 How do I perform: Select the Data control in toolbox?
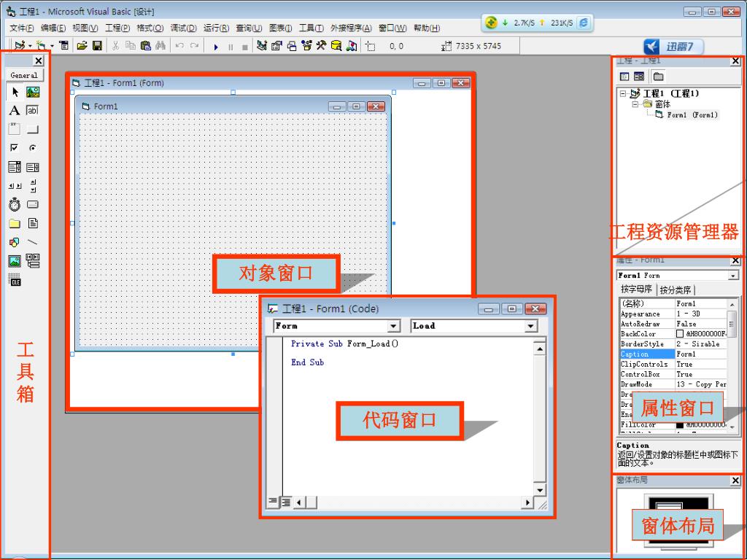[x=32, y=261]
